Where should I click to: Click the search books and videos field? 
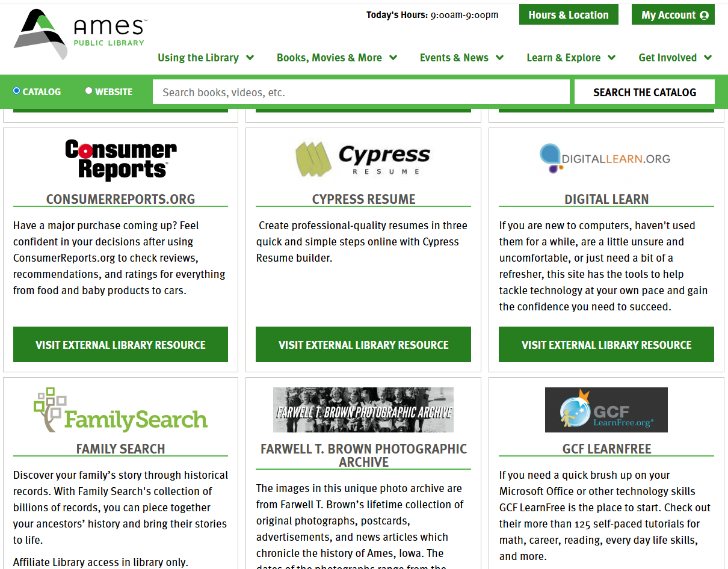tap(361, 92)
